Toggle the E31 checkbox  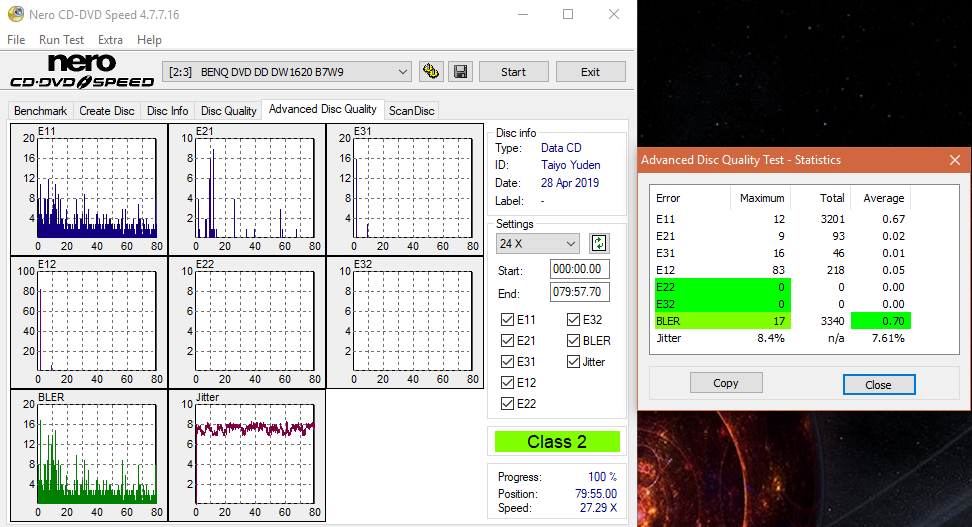pos(507,361)
